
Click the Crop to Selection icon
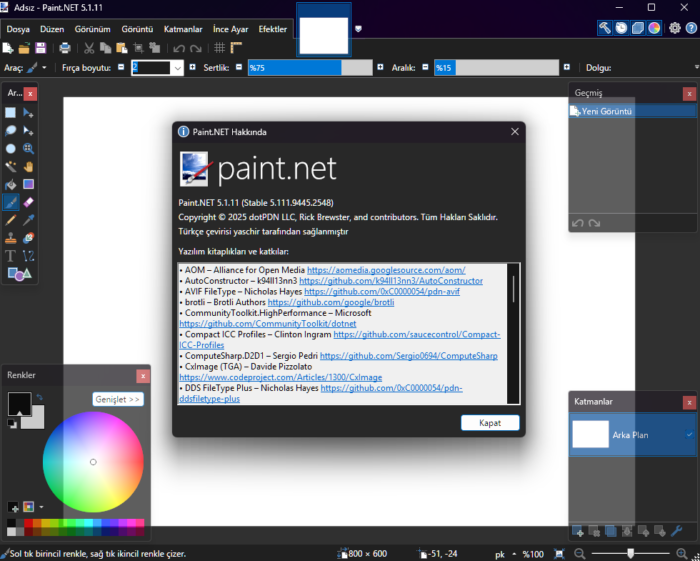pyautogui.click(x=138, y=48)
